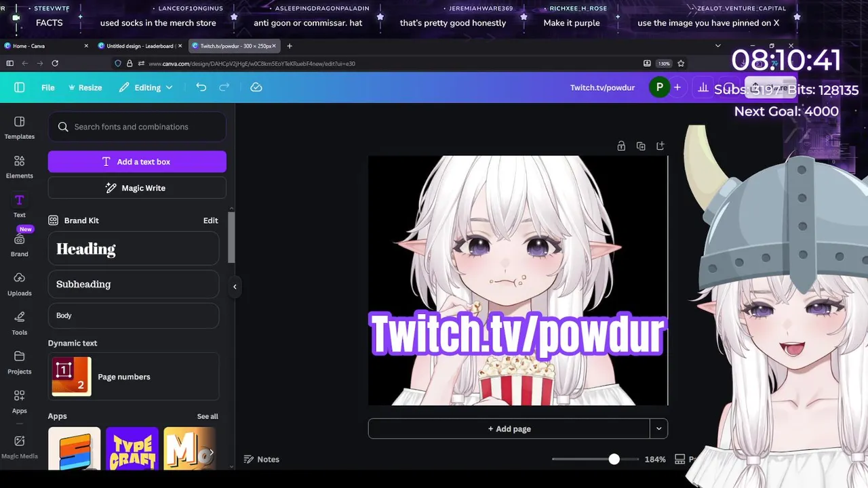Screen dimensions: 868x488
Task: Undo the last action
Action: click(201, 87)
